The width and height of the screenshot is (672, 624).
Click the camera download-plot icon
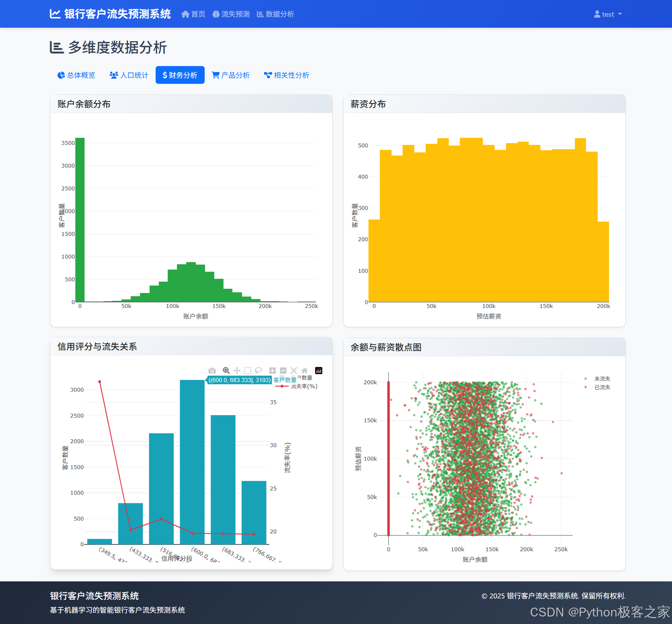212,371
